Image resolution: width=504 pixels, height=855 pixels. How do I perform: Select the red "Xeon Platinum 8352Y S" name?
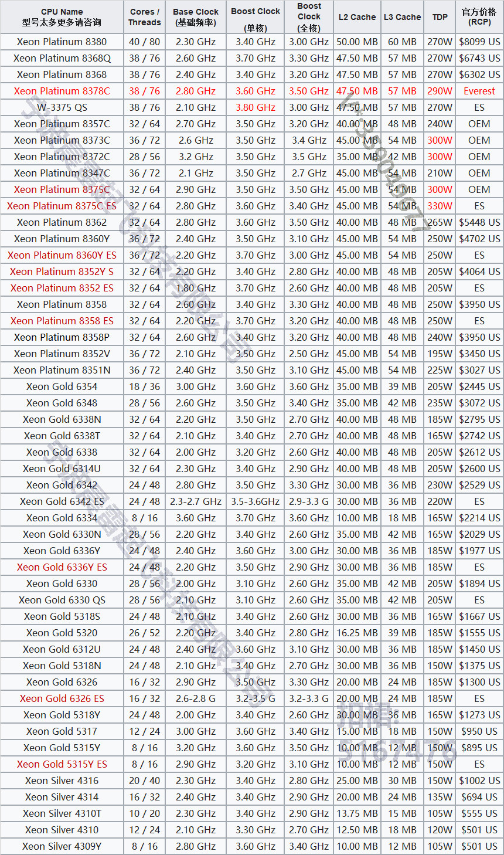[x=62, y=272]
